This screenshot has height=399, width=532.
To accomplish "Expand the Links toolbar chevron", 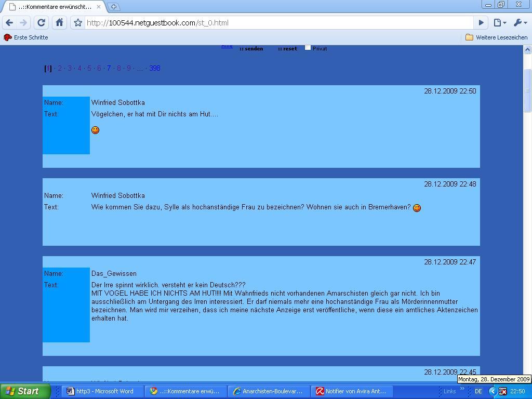I will (x=462, y=389).
